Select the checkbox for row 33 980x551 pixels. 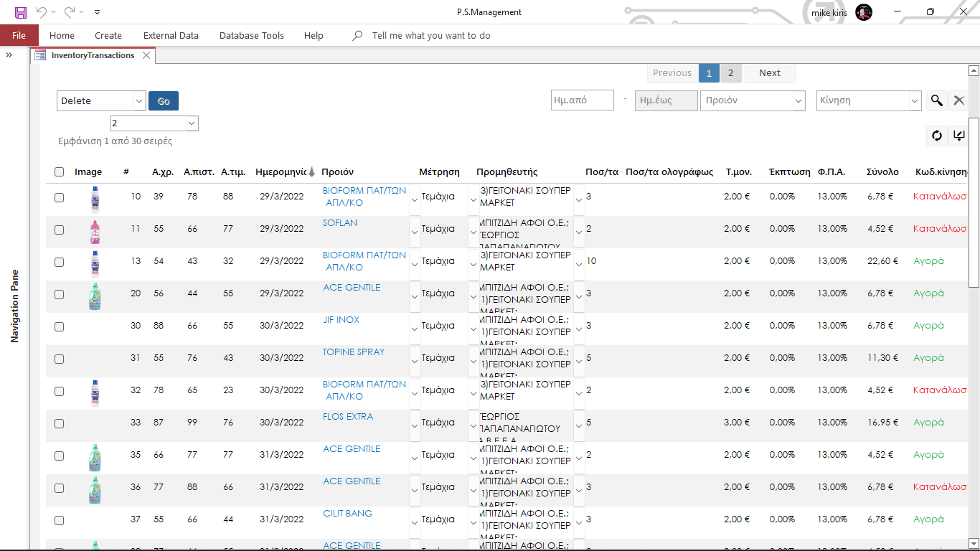coord(59,423)
